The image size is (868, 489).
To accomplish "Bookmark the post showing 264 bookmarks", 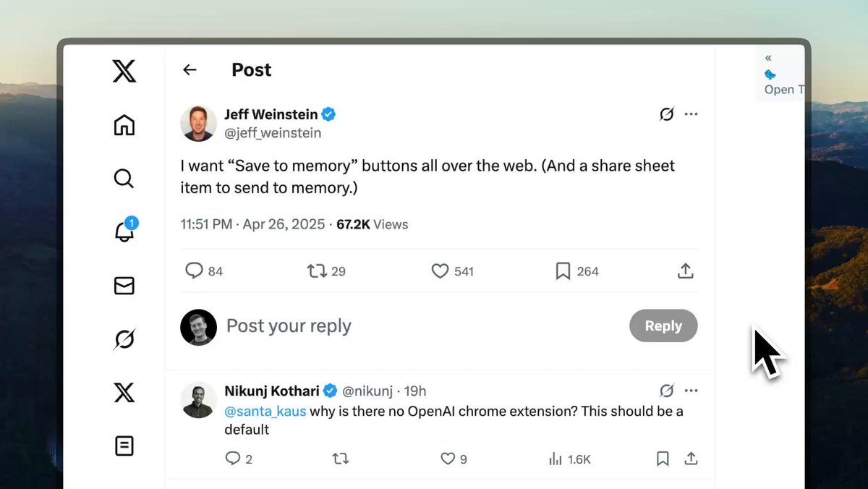I will 563,271.
